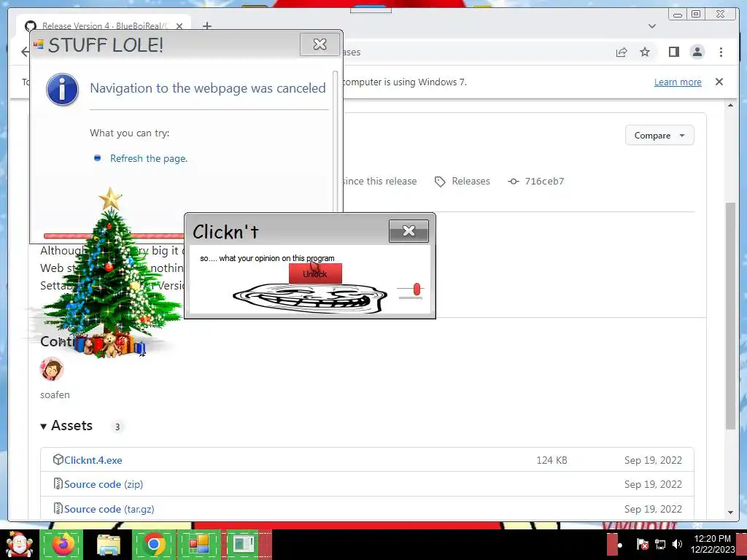Click the package icon beside Clicknt.4.exe
The height and width of the screenshot is (560, 747).
(x=58, y=459)
